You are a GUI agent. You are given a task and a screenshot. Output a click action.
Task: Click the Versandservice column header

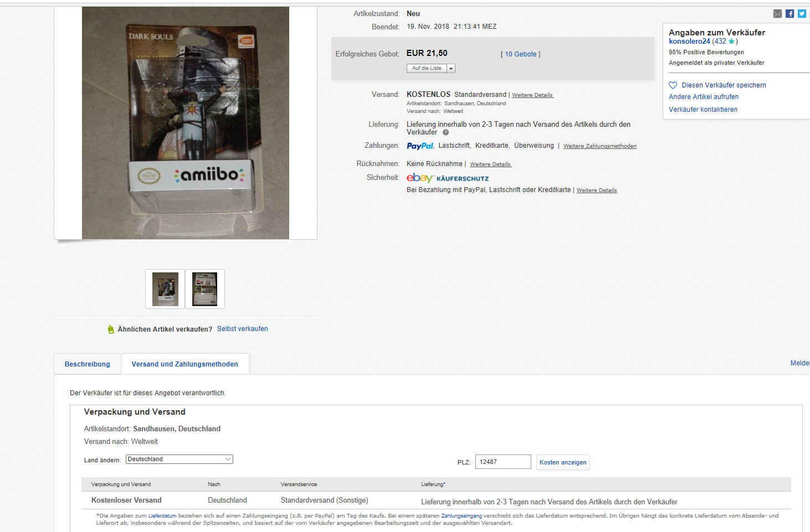click(x=299, y=484)
